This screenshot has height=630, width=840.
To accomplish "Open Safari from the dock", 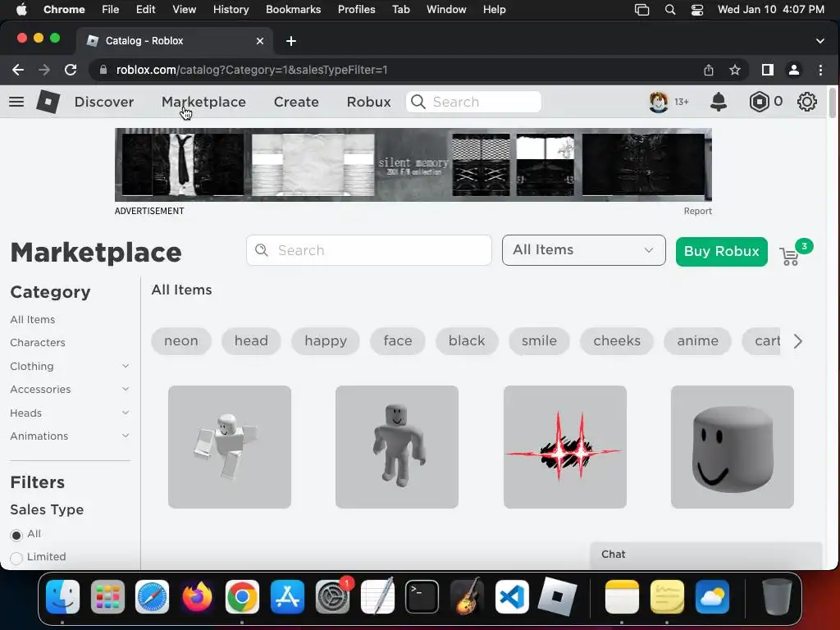I will tap(152, 597).
